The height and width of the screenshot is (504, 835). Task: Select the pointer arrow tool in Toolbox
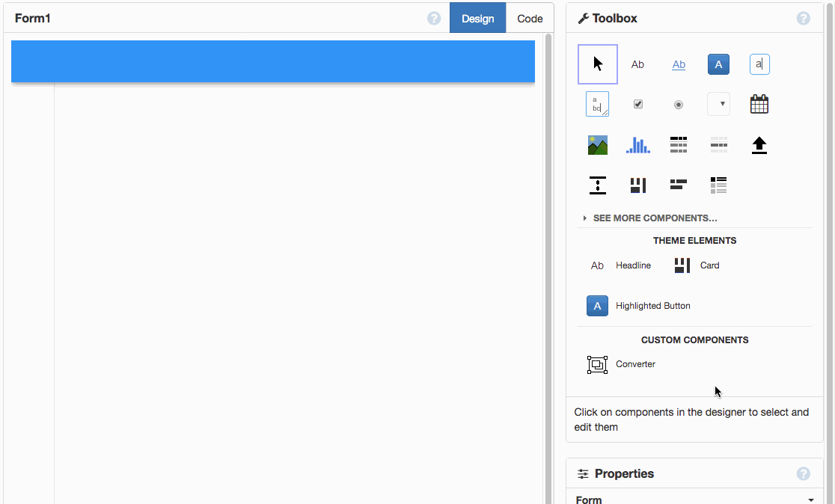point(598,64)
